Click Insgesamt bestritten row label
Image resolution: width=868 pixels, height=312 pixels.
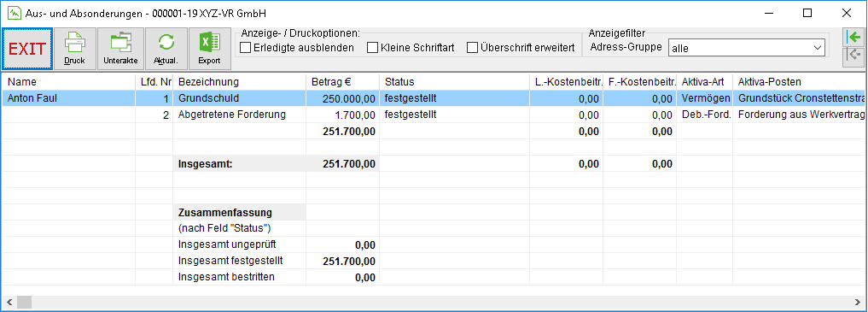tap(240, 277)
